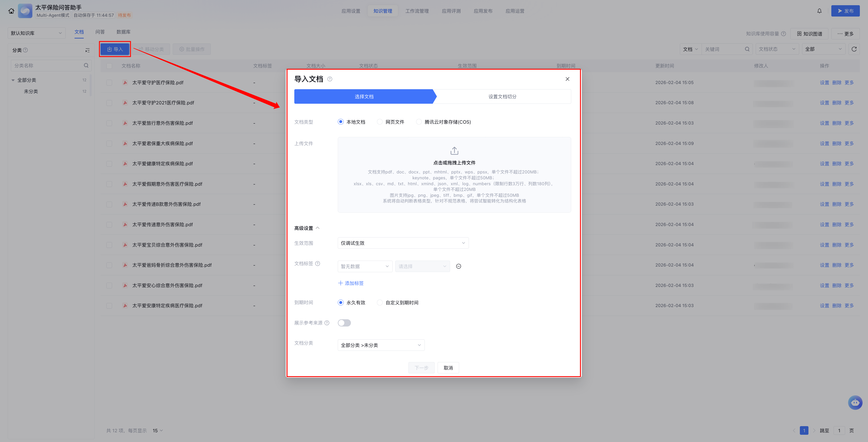Open the floating assistant robot icon
Viewport: 868px width, 442px height.
coord(855,402)
